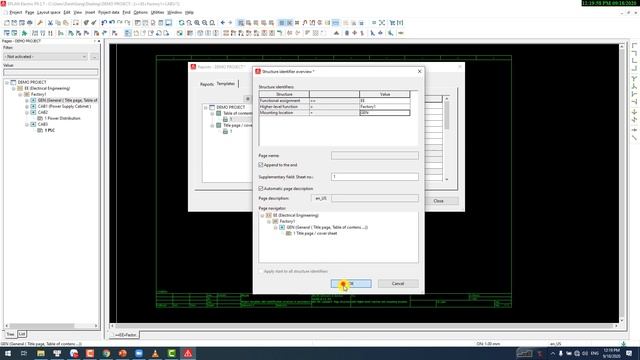Switch to Templates tab in Reports dialog

(x=226, y=84)
